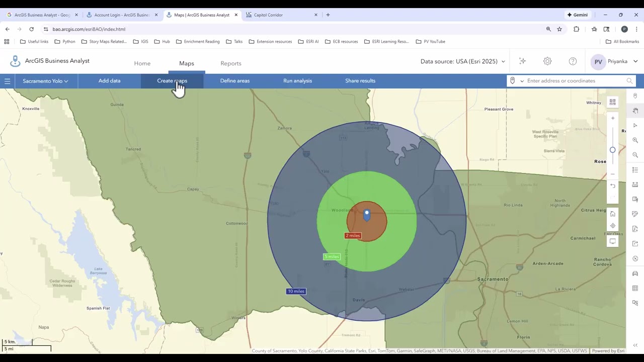
Task: Open the help question mark icon
Action: 573,61
